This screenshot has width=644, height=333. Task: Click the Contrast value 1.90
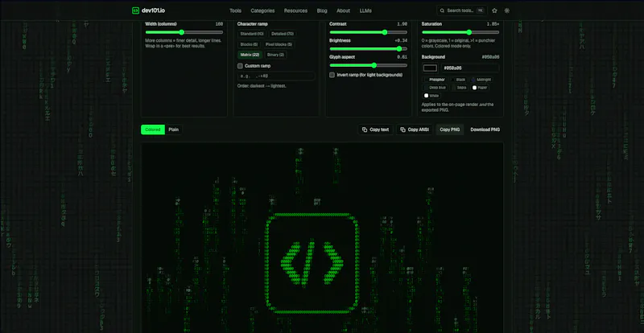click(x=402, y=24)
